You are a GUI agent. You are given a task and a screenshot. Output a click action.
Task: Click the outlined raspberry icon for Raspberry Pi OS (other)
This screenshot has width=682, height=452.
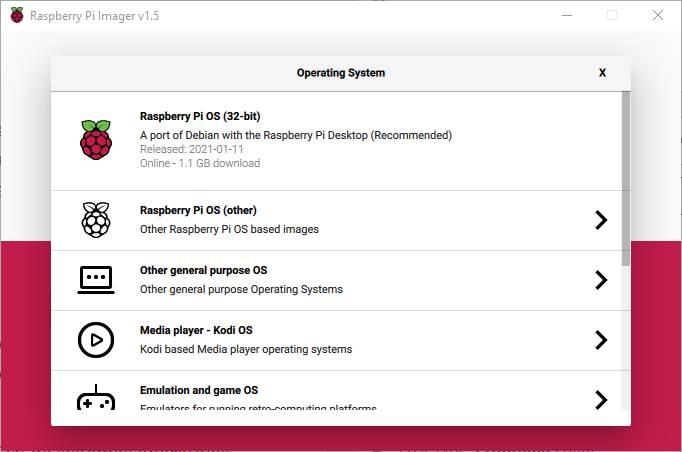[x=96, y=220]
